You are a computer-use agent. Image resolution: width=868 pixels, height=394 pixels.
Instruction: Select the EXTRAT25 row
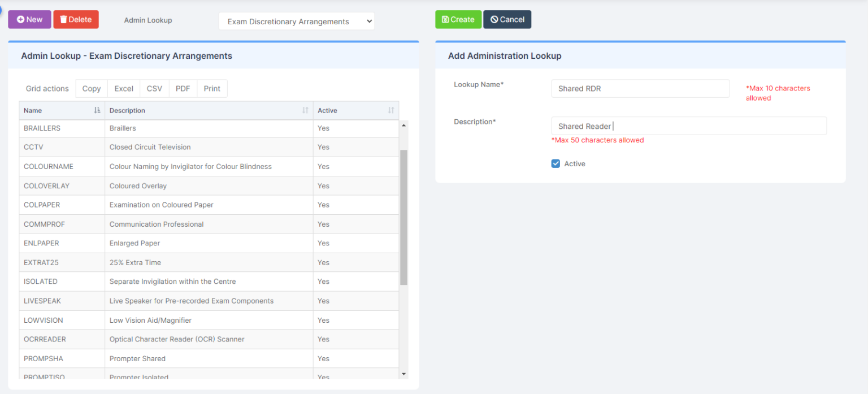(170, 262)
